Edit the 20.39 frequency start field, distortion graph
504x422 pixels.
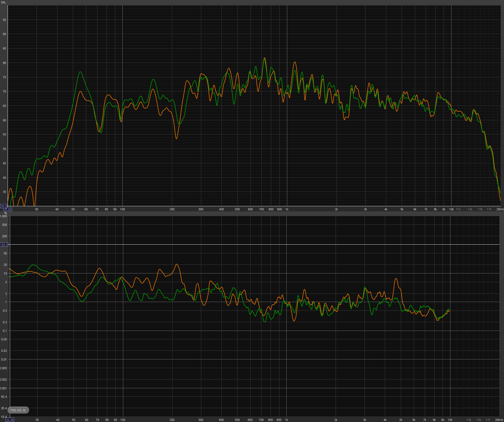click(x=10, y=420)
